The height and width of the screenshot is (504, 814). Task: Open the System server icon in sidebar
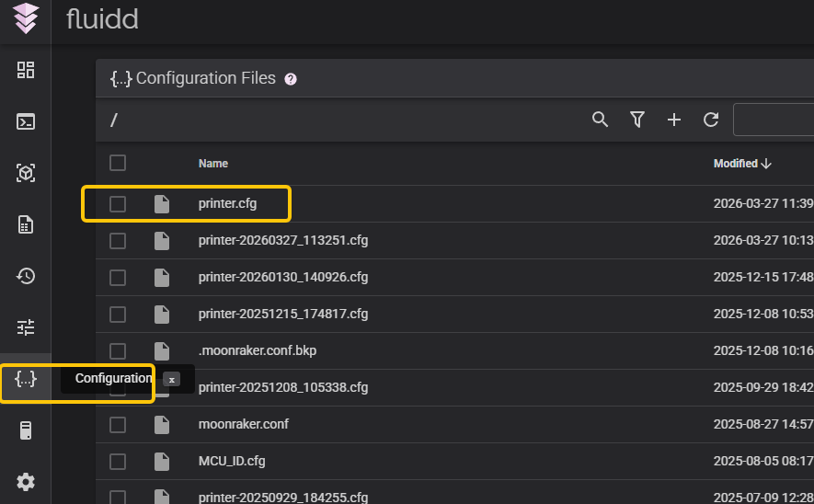26,430
